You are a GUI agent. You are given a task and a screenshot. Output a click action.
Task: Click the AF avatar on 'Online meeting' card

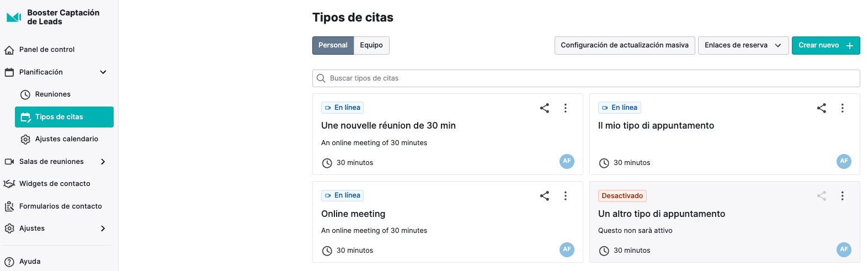[x=567, y=249]
